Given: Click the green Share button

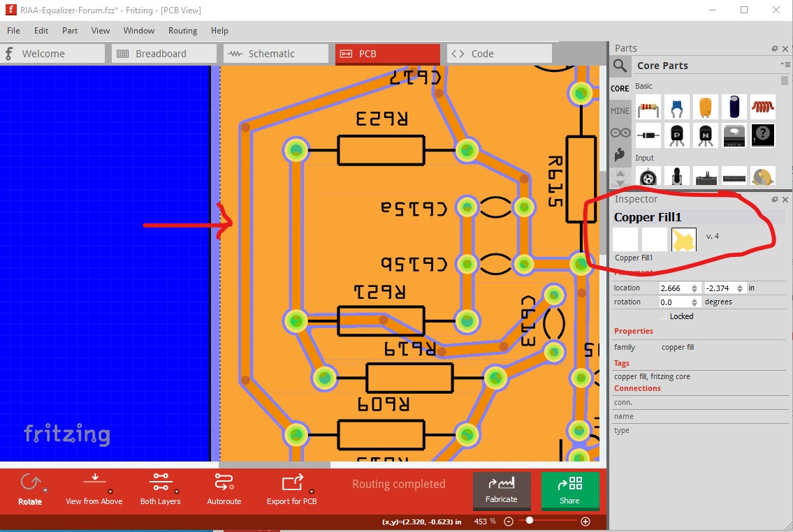Looking at the screenshot, I should 570,491.
